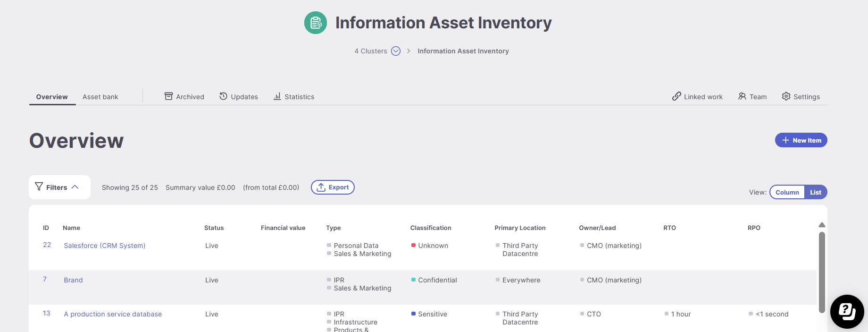Open Linked work
The width and height of the screenshot is (868, 332).
coord(697,96)
